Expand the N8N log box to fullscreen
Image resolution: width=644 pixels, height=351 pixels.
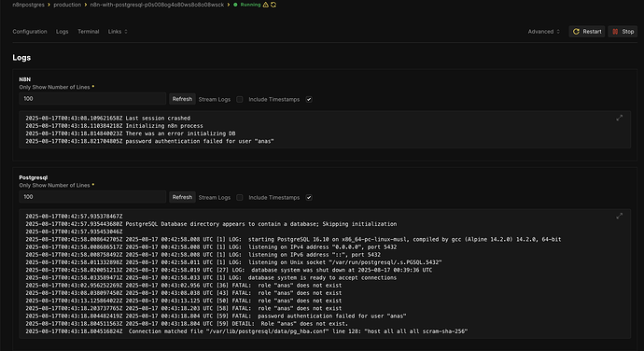[620, 118]
